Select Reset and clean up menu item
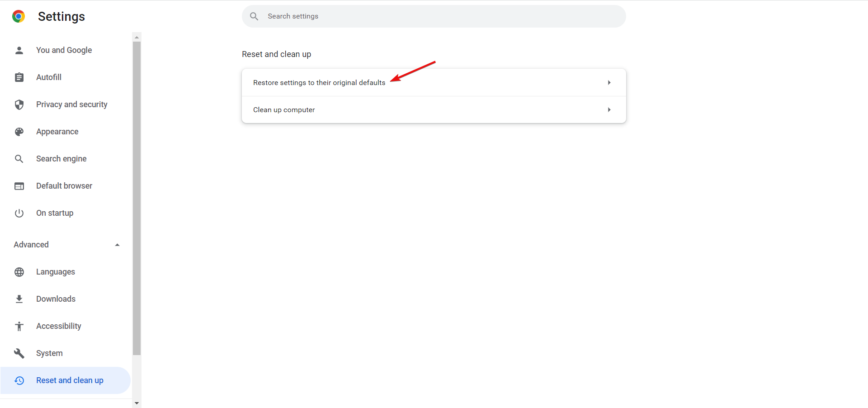Image resolution: width=868 pixels, height=408 pixels. pyautogui.click(x=65, y=380)
